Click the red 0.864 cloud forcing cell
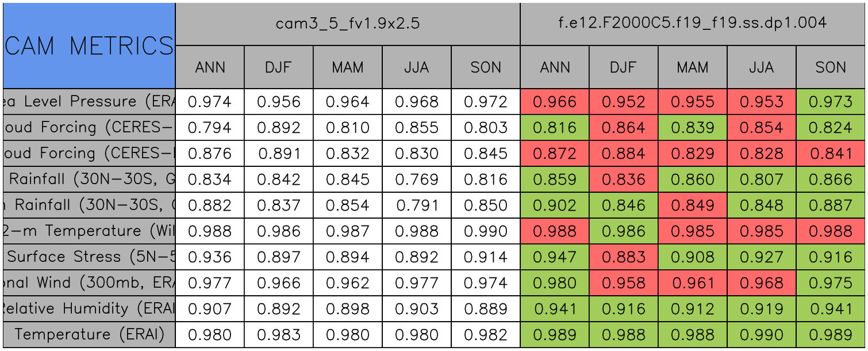This screenshot has width=868, height=351. click(x=624, y=128)
